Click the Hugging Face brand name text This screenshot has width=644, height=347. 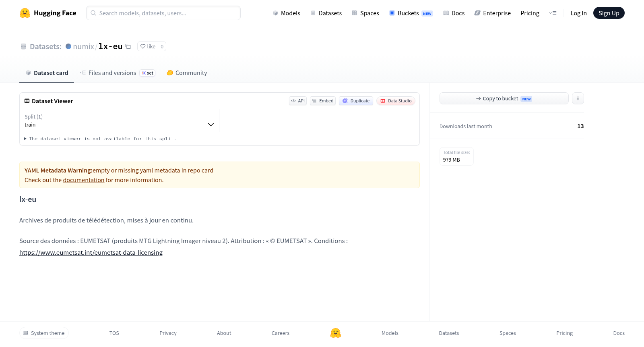[x=55, y=13]
